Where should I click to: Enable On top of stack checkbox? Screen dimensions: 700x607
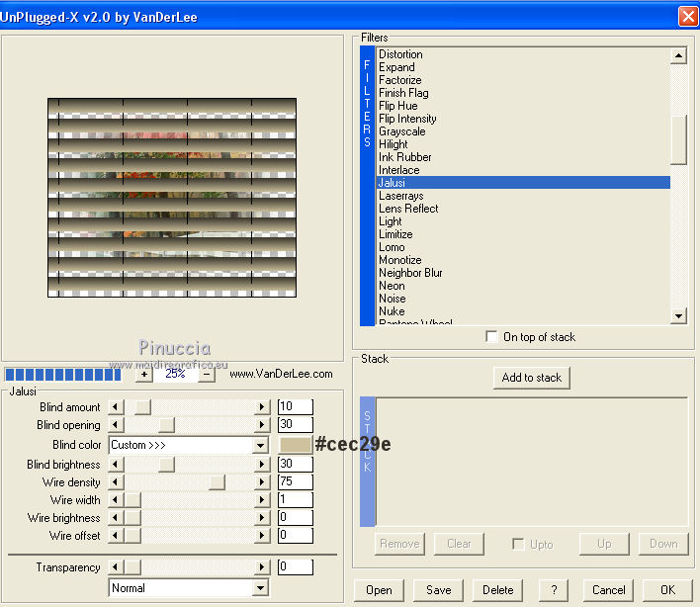[491, 336]
